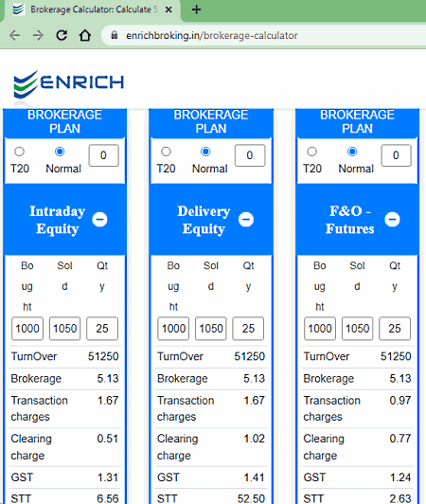The width and height of the screenshot is (426, 504).
Task: Click Intraday Equity Bought price field
Action: pyautogui.click(x=27, y=329)
